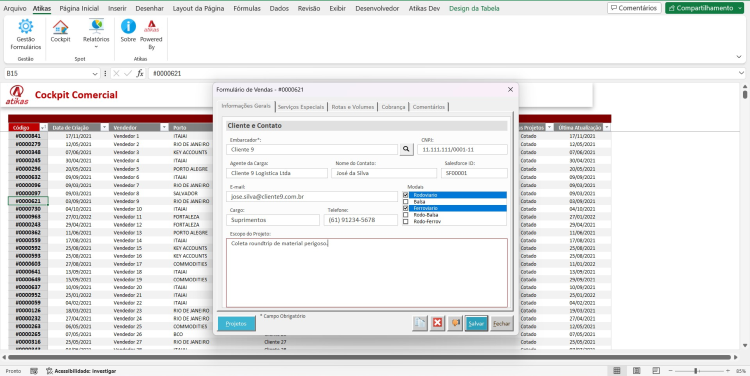Click the red X delete icon button

[x=437, y=323]
